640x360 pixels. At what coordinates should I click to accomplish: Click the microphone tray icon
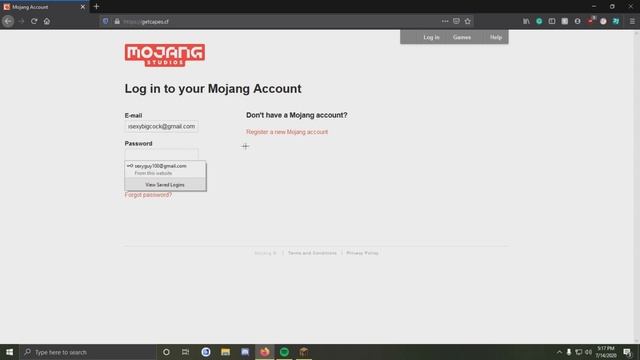(569, 352)
